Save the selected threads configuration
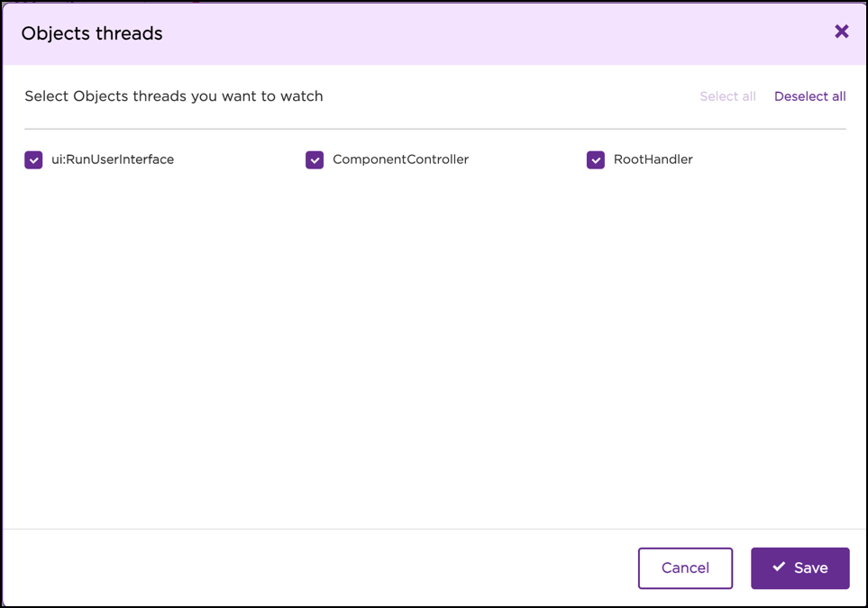The height and width of the screenshot is (608, 868). pyautogui.click(x=799, y=567)
